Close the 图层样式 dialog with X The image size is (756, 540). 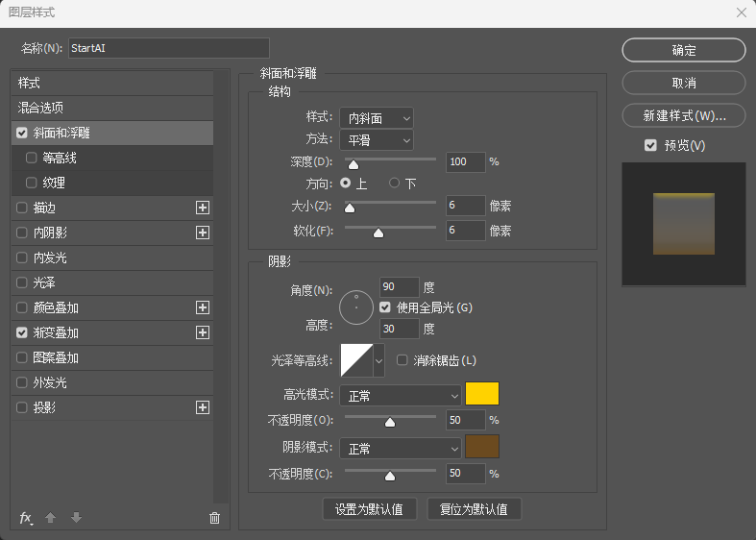pos(742,12)
